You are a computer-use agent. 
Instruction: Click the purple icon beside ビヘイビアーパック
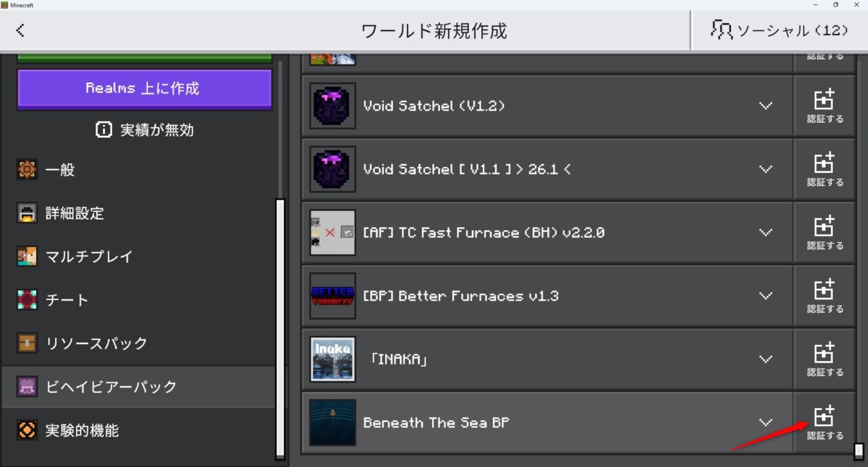[x=27, y=387]
